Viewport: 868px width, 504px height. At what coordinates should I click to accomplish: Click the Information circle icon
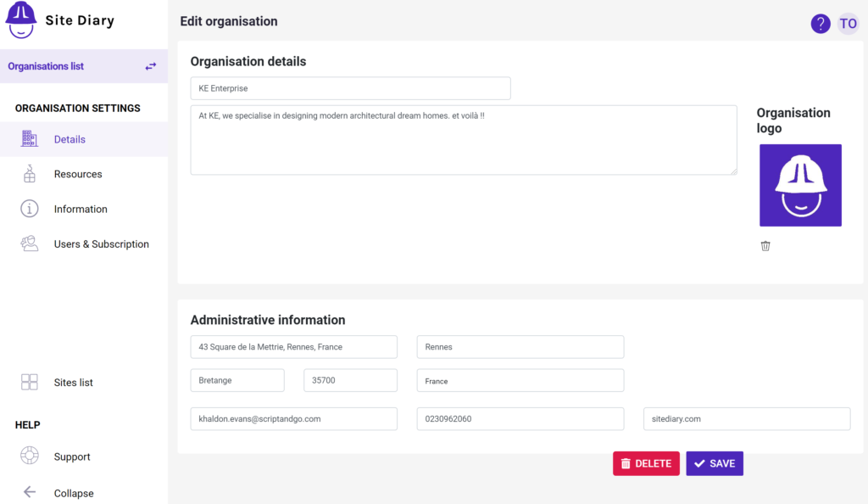30,209
